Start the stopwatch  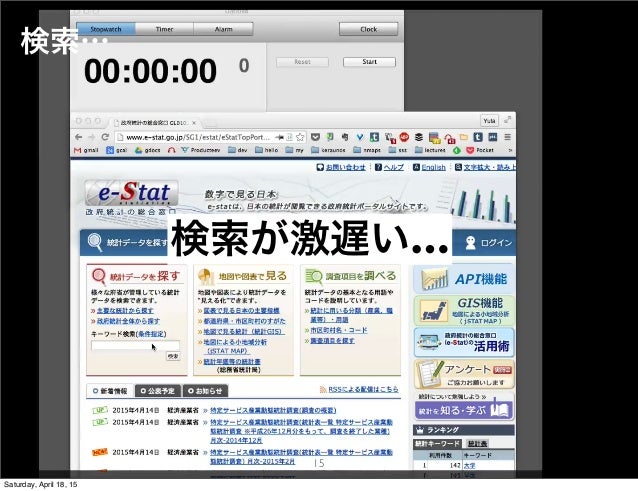point(369,62)
